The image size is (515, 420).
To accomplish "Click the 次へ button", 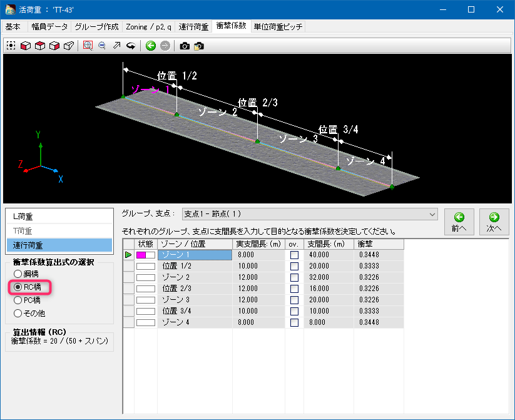I will [494, 222].
